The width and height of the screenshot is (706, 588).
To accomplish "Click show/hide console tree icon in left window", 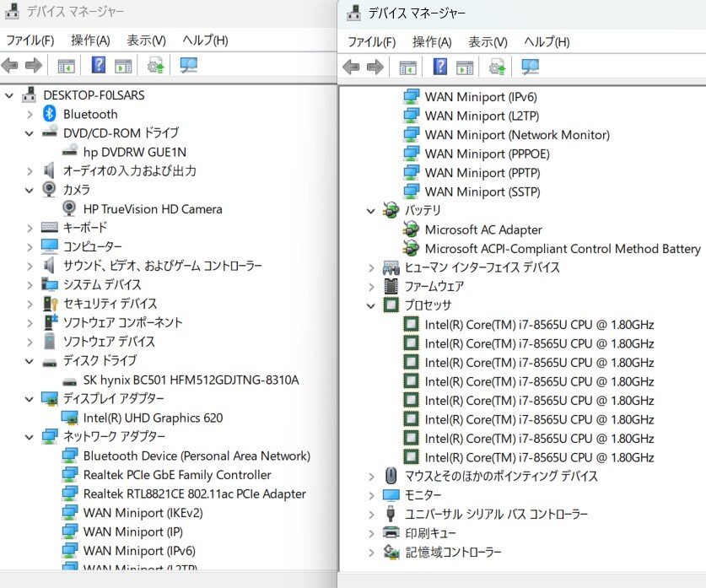I will (66, 66).
